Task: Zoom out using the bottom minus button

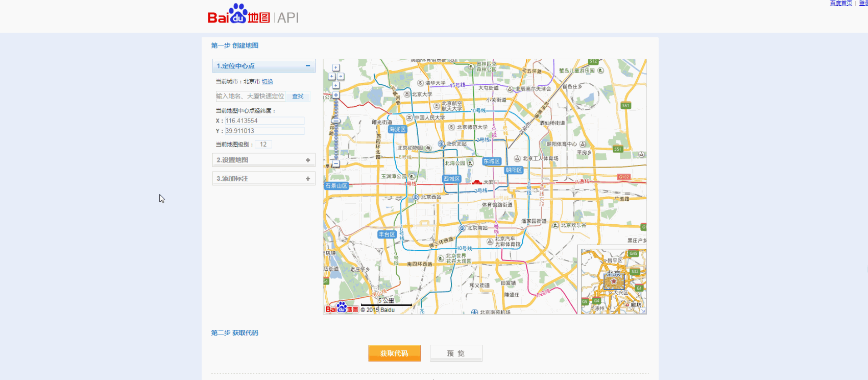Action: point(335,164)
